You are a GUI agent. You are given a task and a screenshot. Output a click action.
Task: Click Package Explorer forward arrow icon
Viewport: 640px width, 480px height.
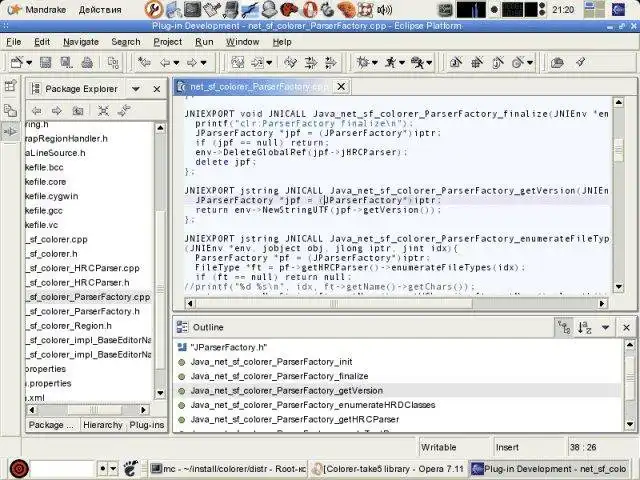coord(56,111)
